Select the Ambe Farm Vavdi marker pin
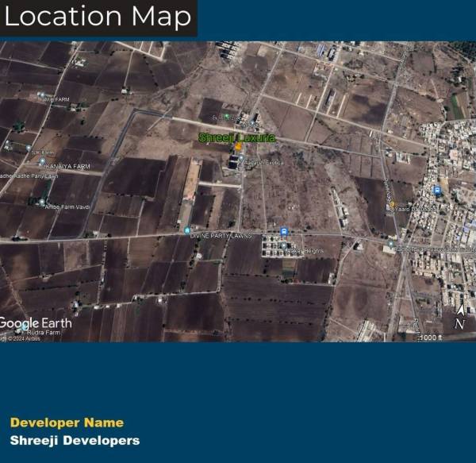Viewport: 476px width, 463px height. tap(42, 202)
